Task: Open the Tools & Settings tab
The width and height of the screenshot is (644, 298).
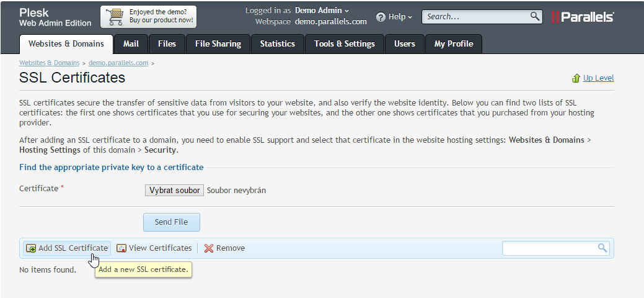Action: click(x=344, y=43)
